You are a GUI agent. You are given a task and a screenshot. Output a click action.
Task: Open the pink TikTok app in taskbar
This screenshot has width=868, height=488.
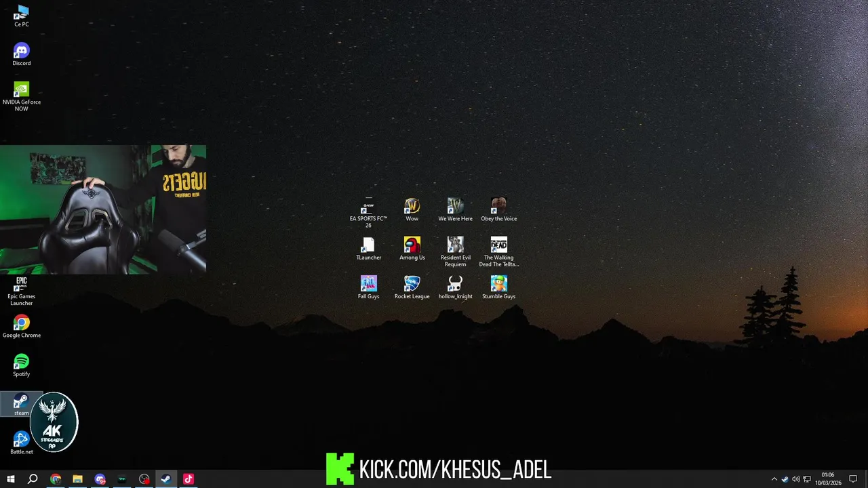click(188, 479)
